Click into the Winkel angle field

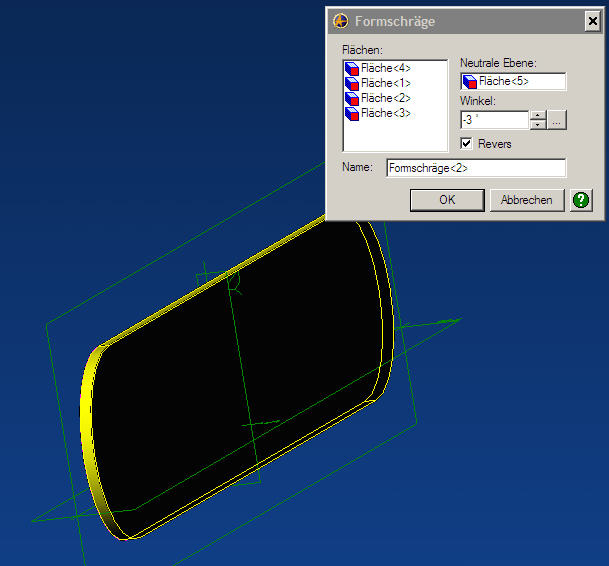click(494, 120)
